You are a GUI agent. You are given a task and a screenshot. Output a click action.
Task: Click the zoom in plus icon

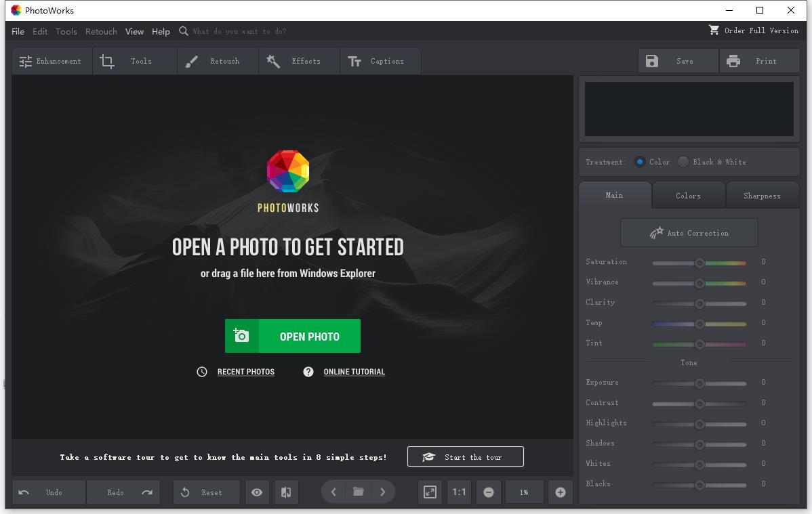(561, 492)
